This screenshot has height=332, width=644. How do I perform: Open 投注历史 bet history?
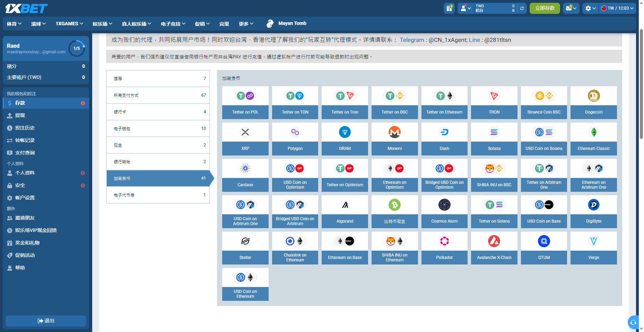(46, 128)
